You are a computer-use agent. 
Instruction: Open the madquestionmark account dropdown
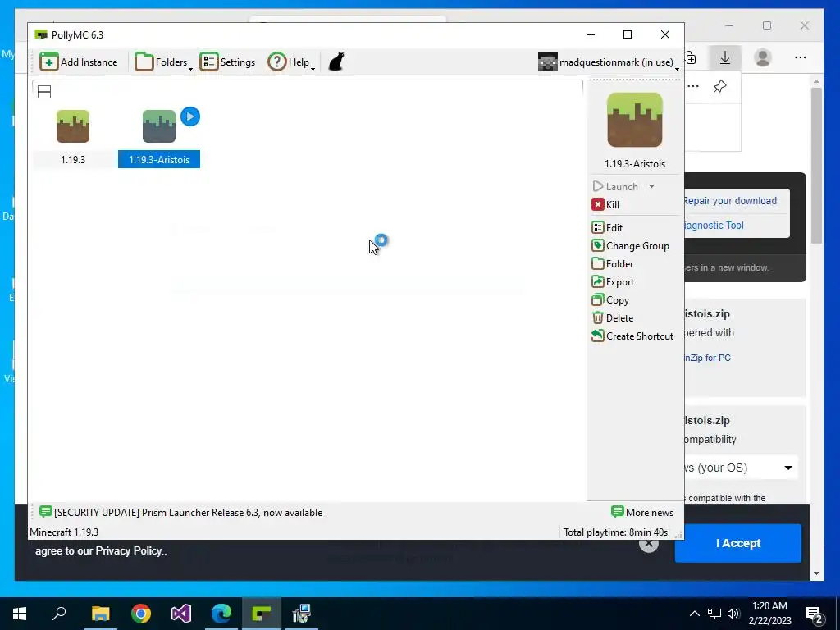[x=609, y=62]
